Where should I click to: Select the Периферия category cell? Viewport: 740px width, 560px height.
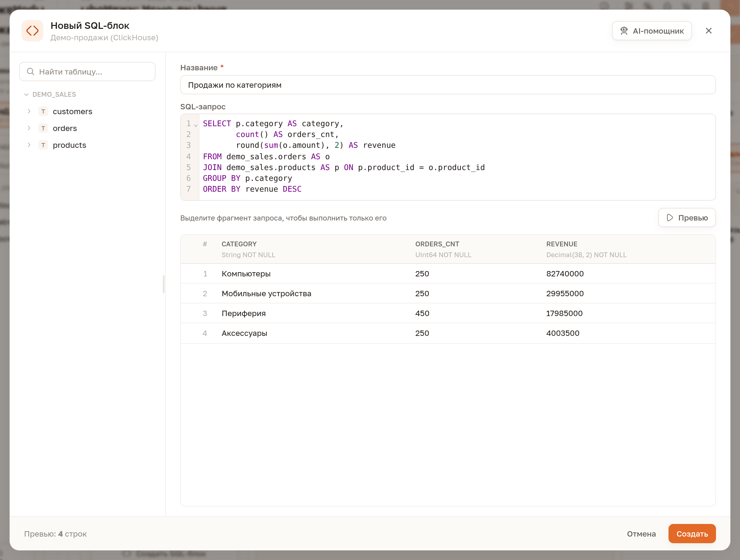(244, 314)
